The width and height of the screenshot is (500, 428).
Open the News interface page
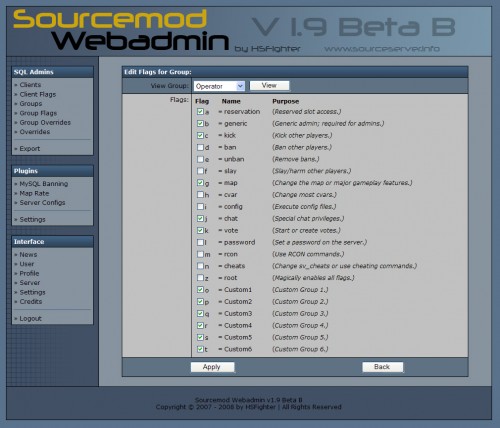click(28, 254)
